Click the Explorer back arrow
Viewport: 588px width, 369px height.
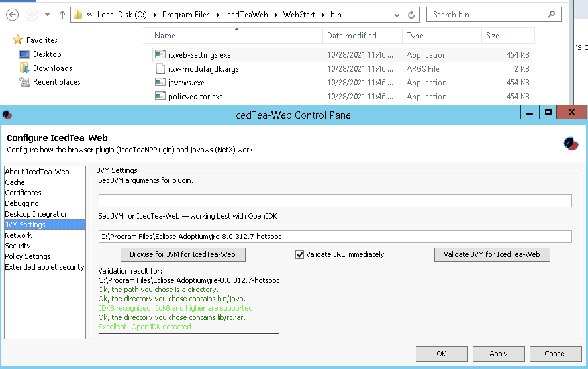pos(12,15)
